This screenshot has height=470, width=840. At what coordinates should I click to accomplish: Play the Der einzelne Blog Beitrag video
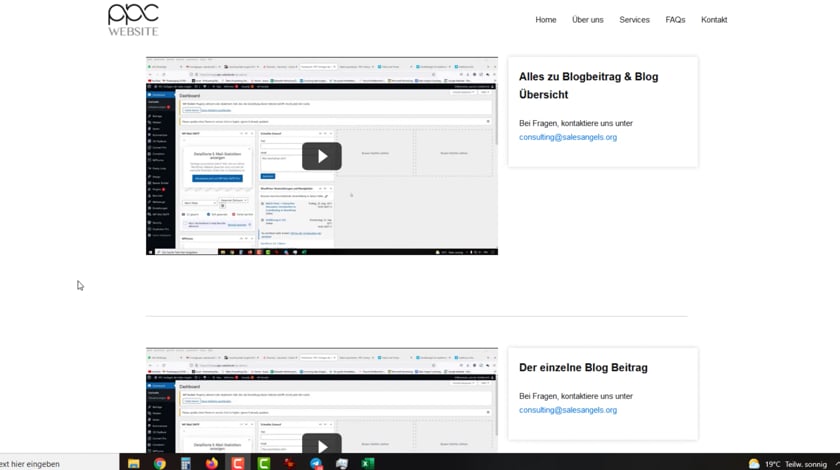321,444
